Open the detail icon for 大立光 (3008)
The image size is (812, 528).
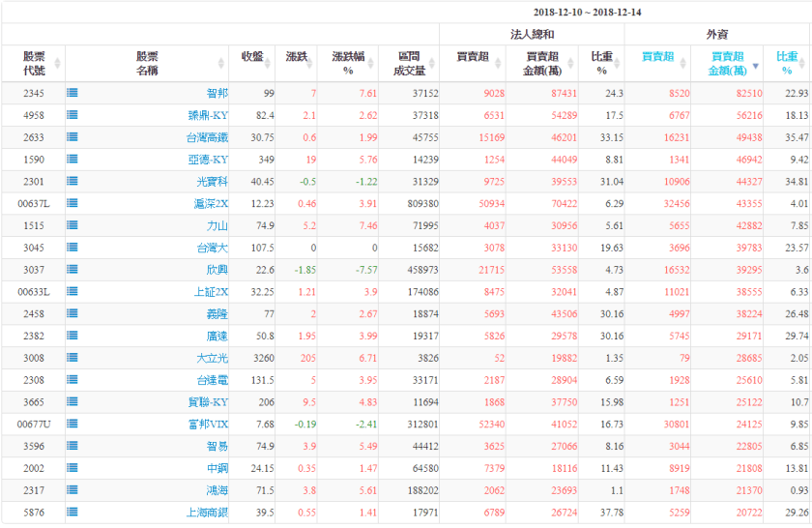point(72,358)
